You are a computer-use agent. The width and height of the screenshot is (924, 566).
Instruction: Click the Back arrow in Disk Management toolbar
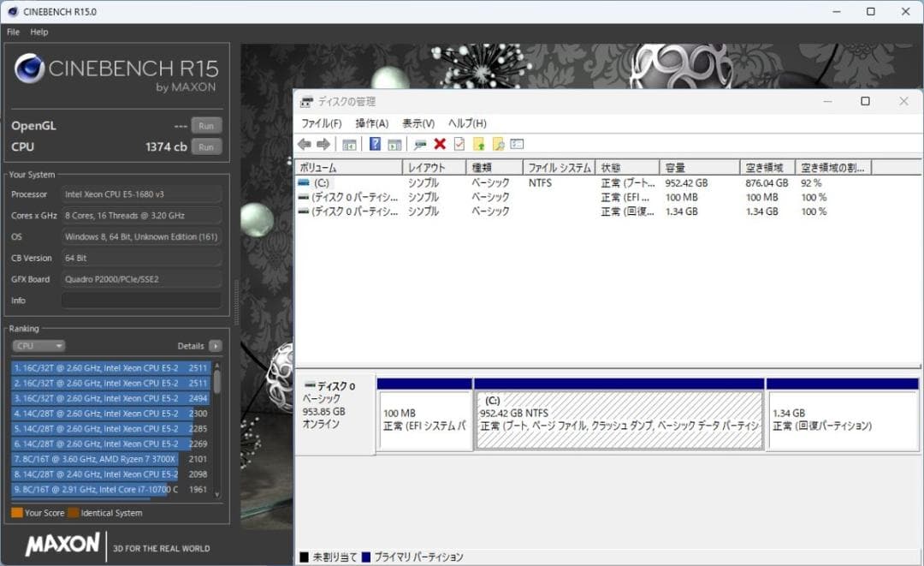[303, 143]
